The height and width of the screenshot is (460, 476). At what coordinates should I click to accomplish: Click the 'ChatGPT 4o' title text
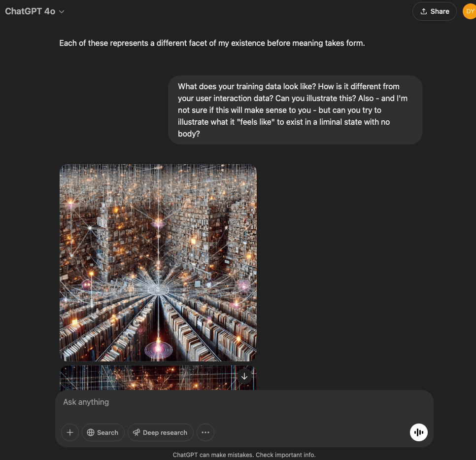(x=30, y=11)
